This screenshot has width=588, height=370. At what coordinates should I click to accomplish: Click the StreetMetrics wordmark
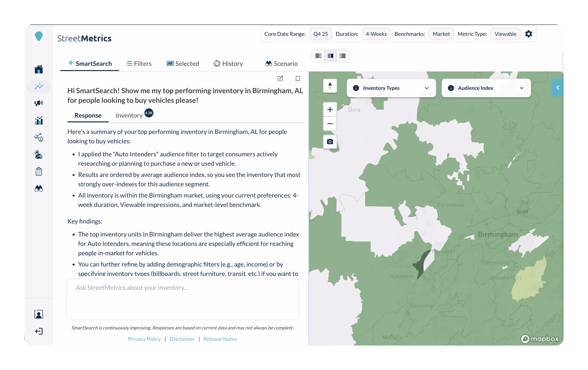point(84,38)
